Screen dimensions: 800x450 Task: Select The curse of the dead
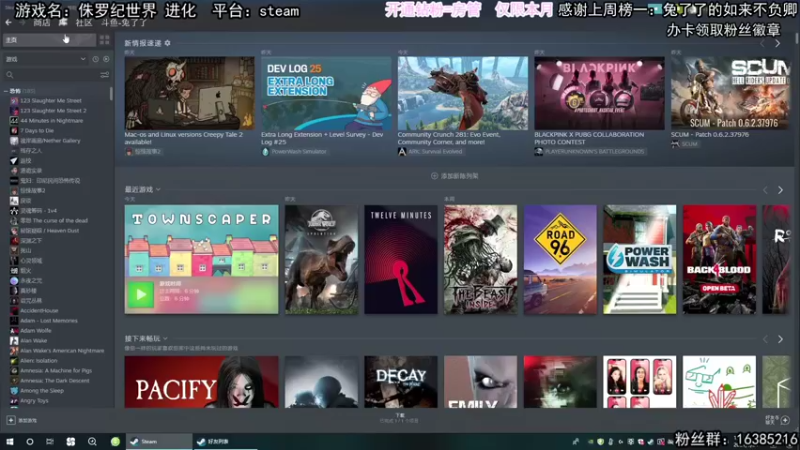click(54, 220)
